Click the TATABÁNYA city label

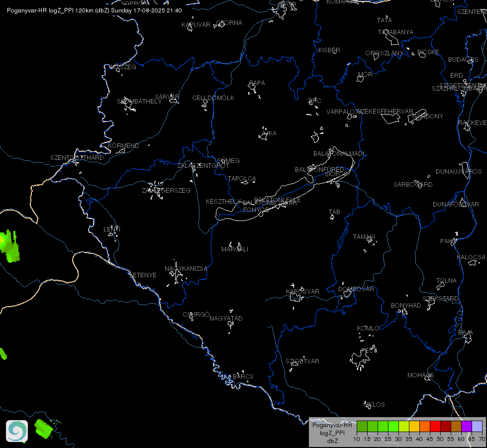[395, 32]
